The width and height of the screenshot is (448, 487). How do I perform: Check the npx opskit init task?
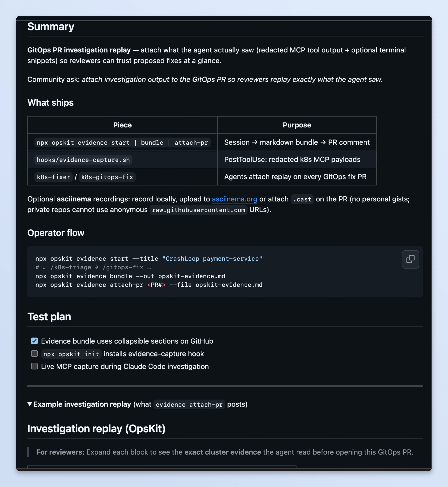pos(34,354)
